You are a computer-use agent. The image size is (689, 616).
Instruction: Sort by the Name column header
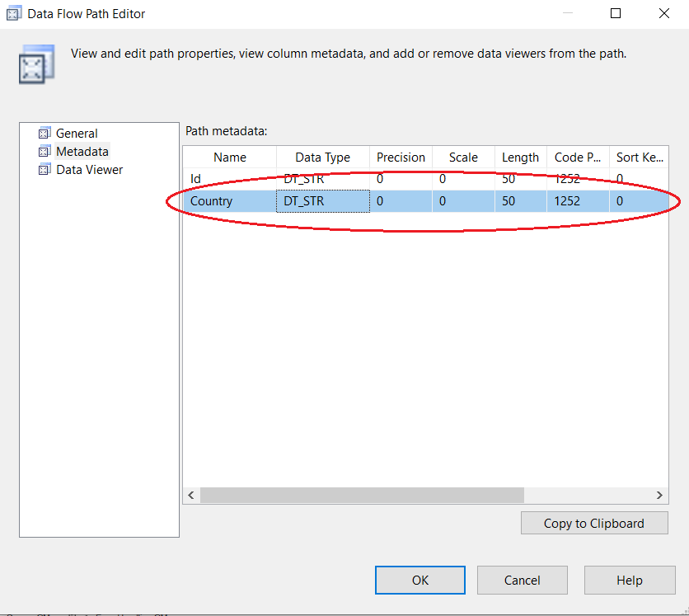point(230,158)
